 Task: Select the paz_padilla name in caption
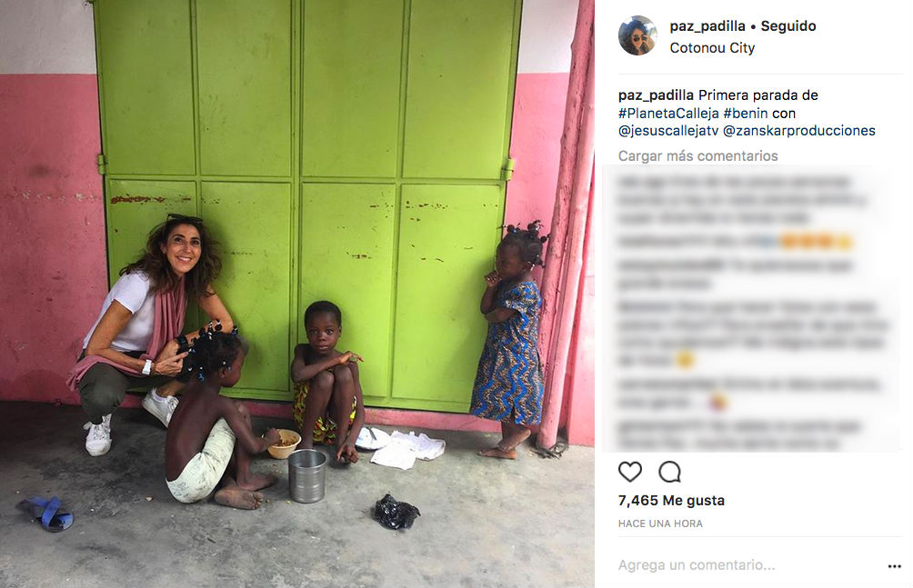(656, 95)
